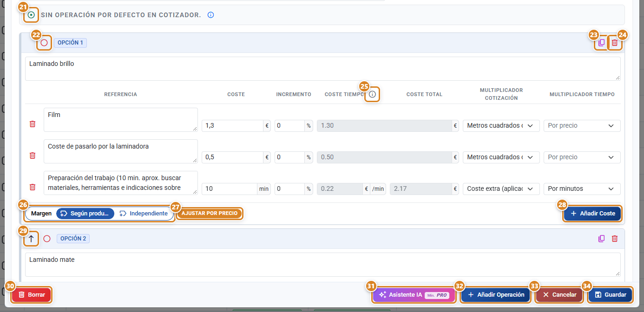Viewport: 644px width, 312px height.
Task: Edit the 'Laminado brillo' description field
Action: click(x=323, y=69)
